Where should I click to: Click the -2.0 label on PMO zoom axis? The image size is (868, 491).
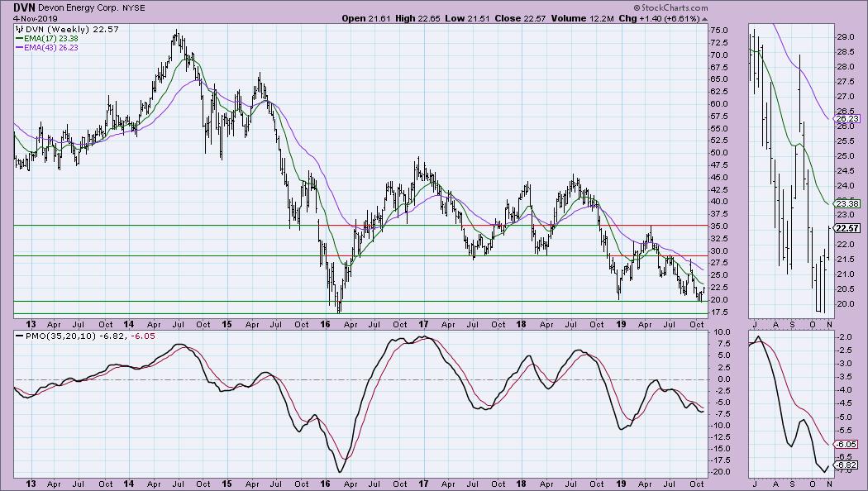(x=844, y=337)
